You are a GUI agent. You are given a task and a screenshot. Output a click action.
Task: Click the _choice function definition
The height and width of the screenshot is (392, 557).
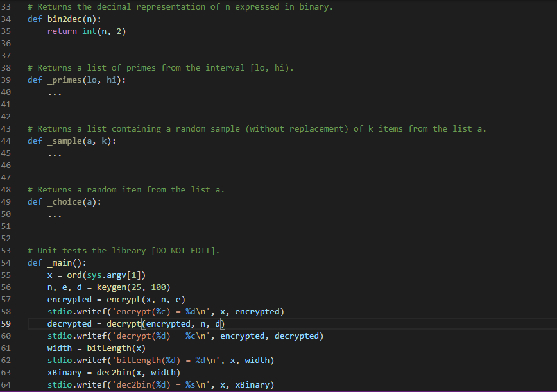(64, 201)
